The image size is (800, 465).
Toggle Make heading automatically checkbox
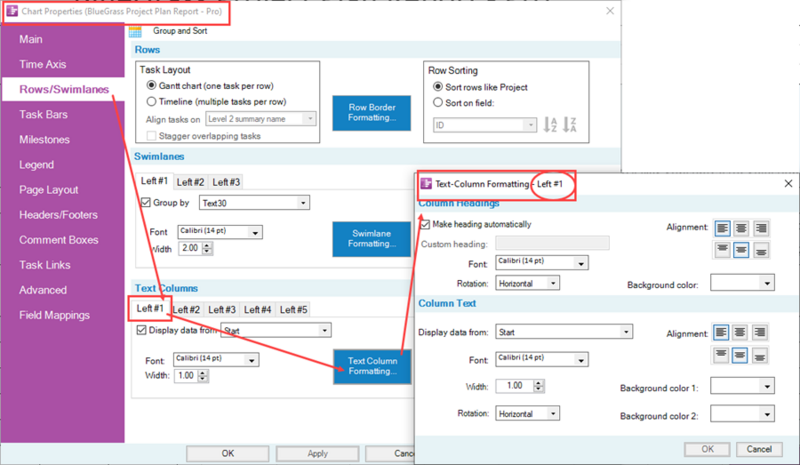point(425,224)
